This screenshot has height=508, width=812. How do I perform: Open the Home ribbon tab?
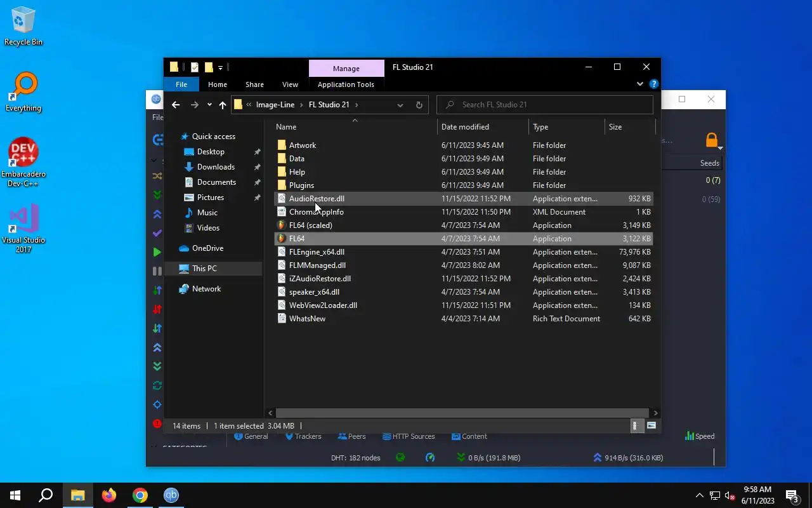coord(218,84)
